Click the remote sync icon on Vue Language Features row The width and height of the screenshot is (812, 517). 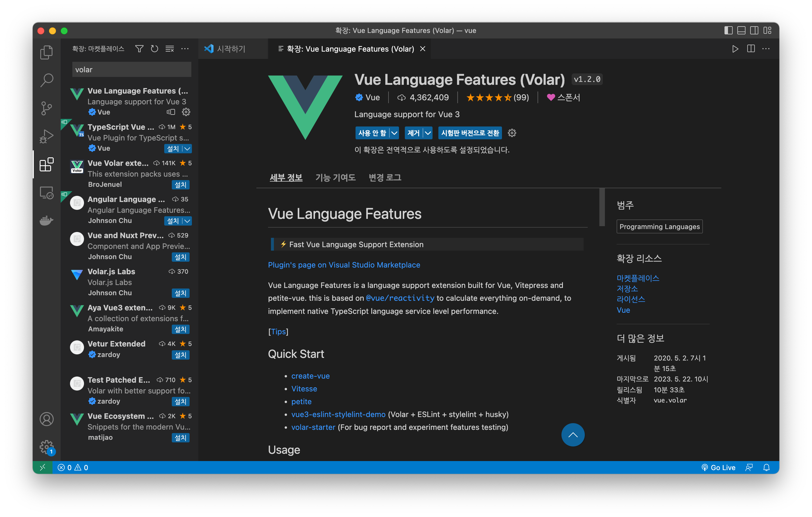point(171,112)
